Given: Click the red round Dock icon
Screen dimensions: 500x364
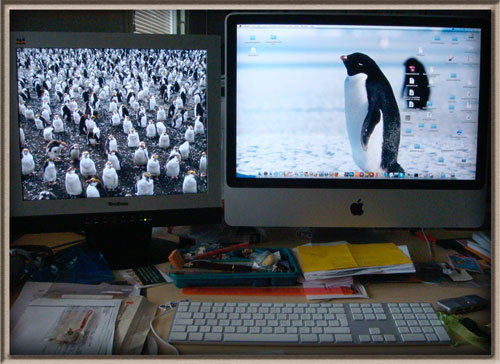Looking at the screenshot, I should pyautogui.click(x=371, y=174).
